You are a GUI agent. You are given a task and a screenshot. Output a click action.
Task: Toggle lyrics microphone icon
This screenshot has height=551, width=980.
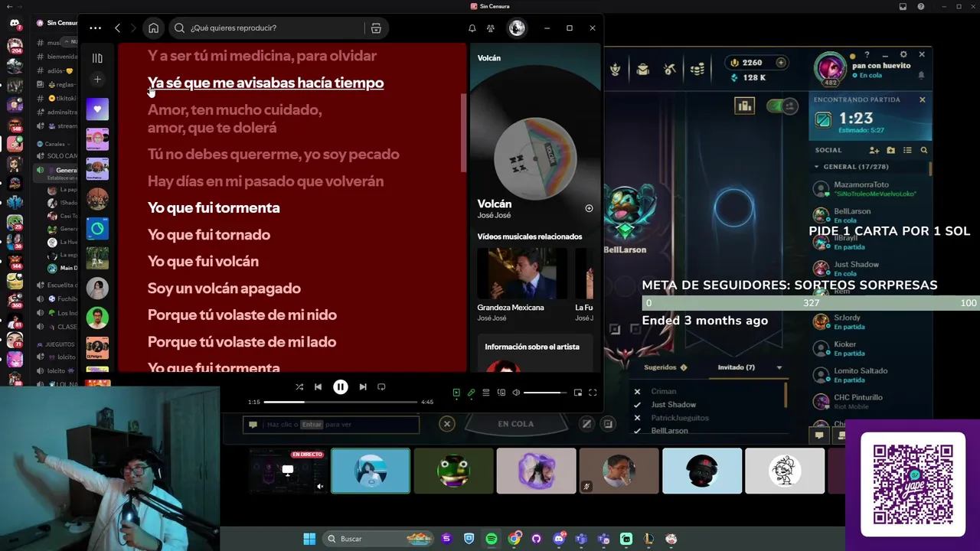click(x=472, y=393)
